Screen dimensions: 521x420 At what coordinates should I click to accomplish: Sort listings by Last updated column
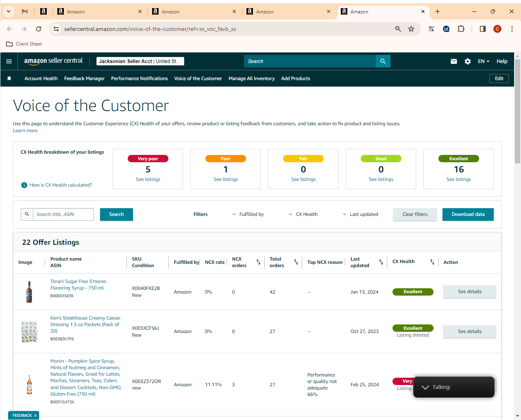tap(381, 262)
